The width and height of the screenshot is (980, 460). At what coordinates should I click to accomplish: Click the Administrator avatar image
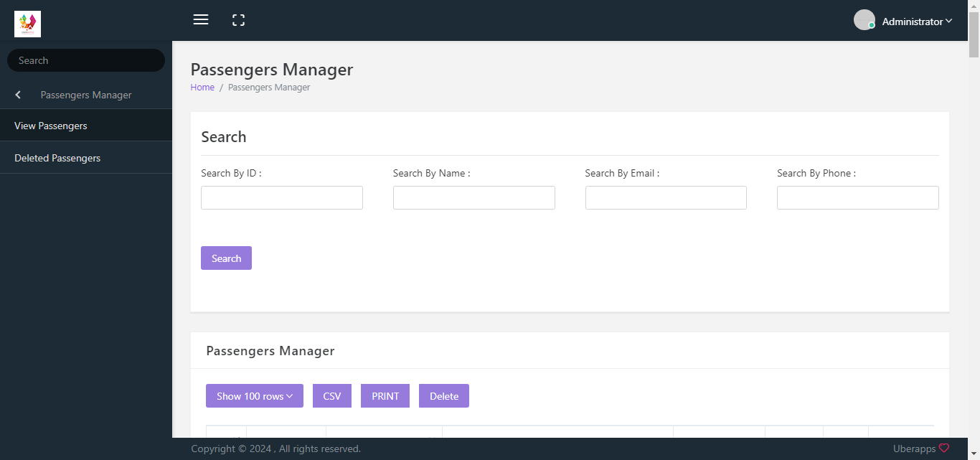864,20
